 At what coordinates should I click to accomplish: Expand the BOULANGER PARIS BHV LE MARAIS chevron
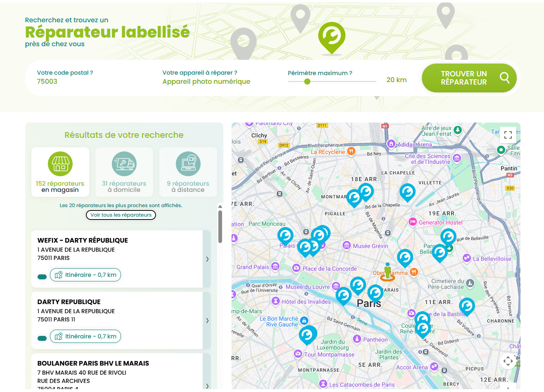(207, 386)
